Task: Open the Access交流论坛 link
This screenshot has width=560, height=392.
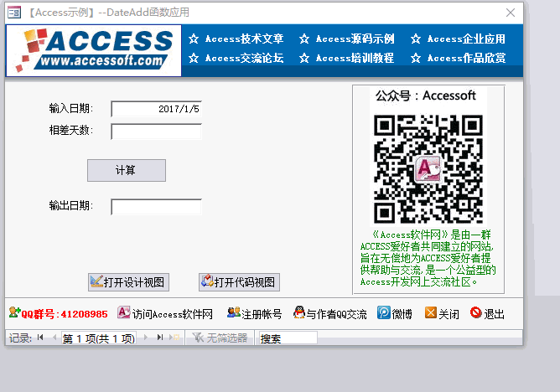Action: (244, 58)
